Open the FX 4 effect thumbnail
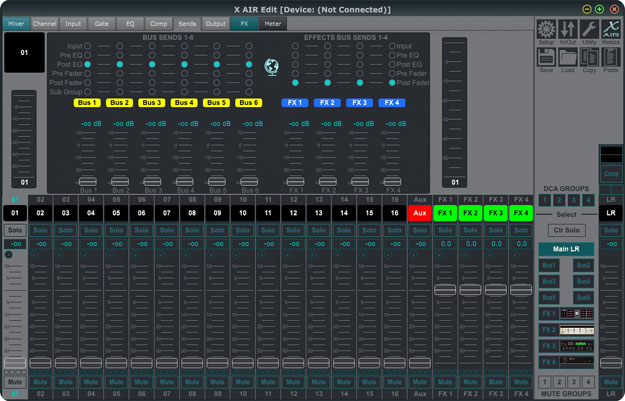This screenshot has width=625, height=401. click(x=577, y=362)
